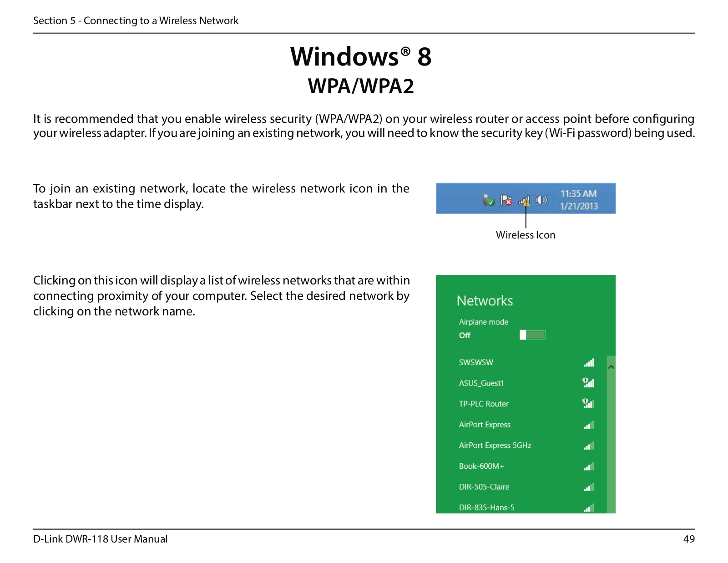Select the ASUS_Guest1 network
The height and width of the screenshot is (563, 728).
click(526, 383)
